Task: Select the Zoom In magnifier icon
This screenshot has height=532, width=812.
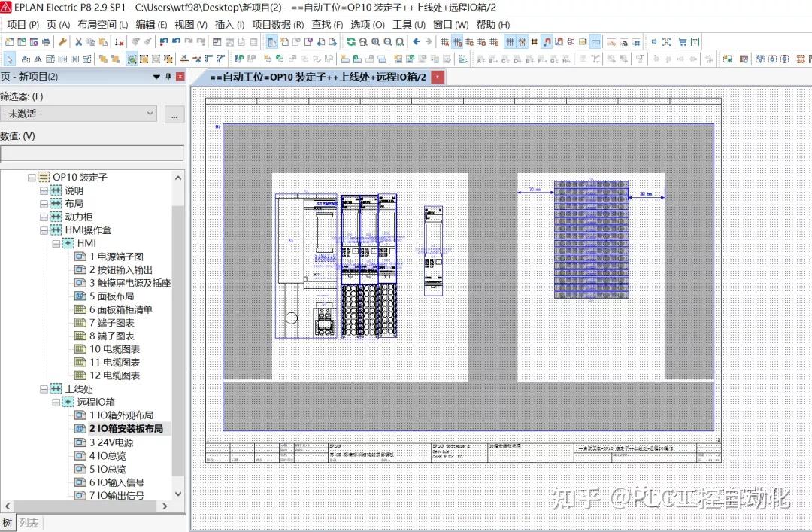Action: (x=374, y=41)
